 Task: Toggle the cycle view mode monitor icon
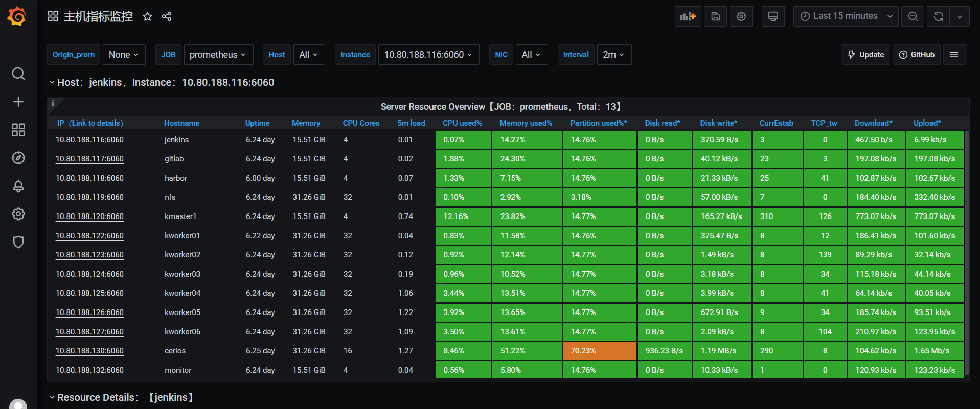pyautogui.click(x=773, y=16)
